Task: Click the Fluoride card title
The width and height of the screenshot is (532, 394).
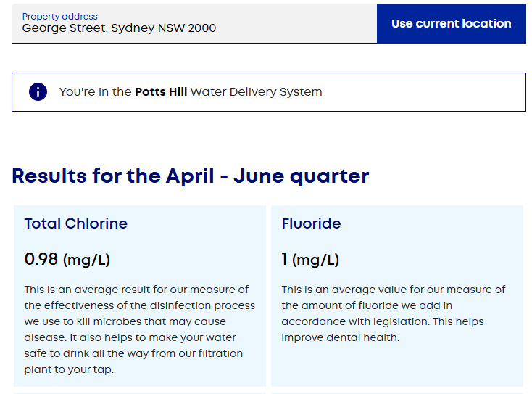Action: click(311, 223)
